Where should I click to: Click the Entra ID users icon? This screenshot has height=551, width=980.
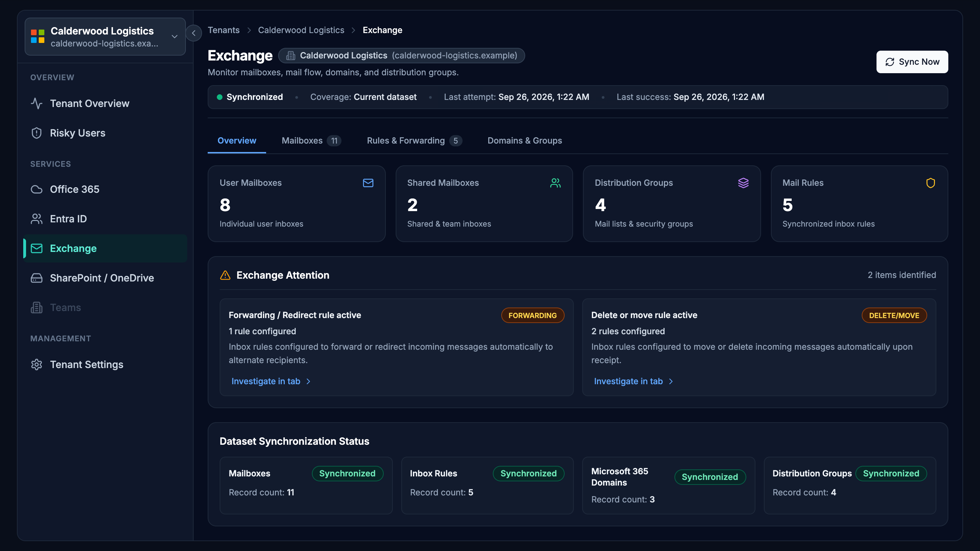37,219
